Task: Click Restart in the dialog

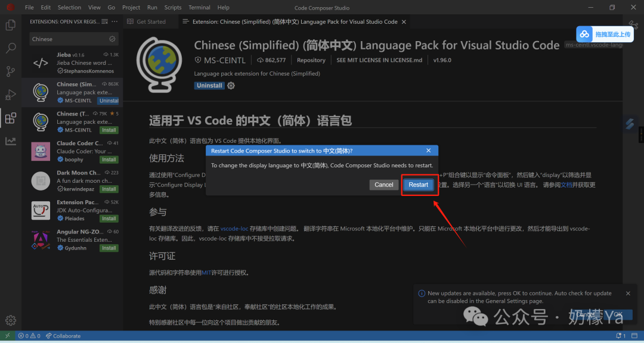Action: coord(418,185)
